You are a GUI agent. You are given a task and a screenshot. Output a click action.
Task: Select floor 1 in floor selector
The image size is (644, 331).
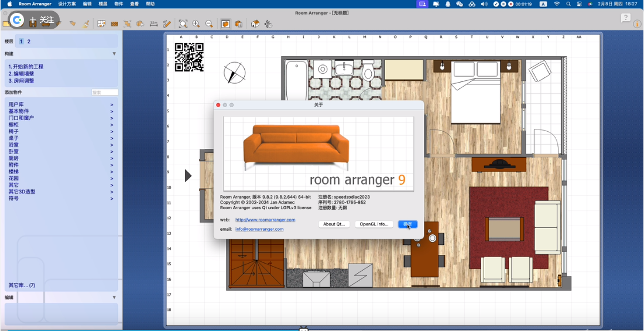[21, 42]
